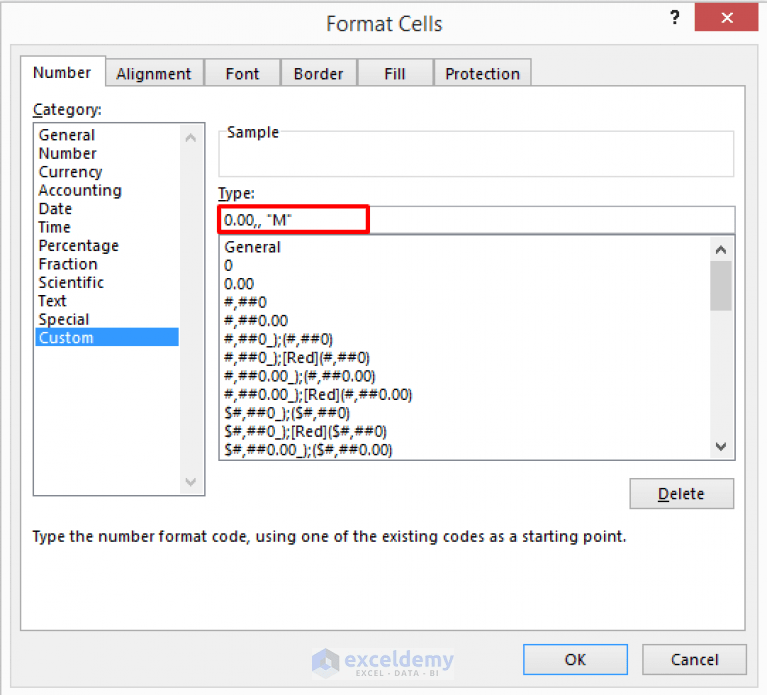Choose the #,##0.00 format code

(465, 321)
